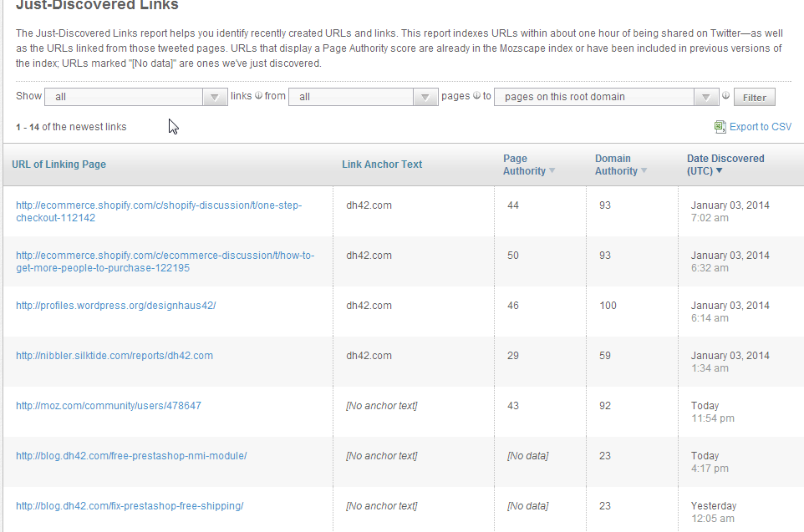
Task: Click dh42.com anchor text in wordpress row
Action: click(369, 306)
